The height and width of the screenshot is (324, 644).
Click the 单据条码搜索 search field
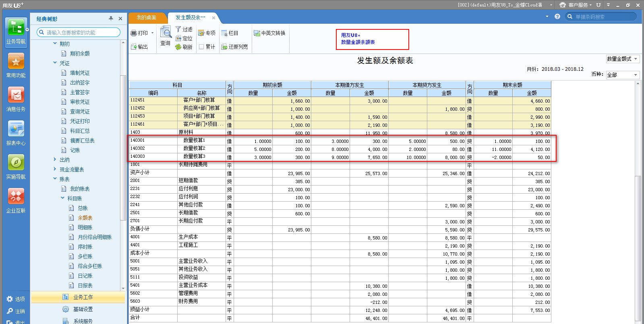(602, 17)
